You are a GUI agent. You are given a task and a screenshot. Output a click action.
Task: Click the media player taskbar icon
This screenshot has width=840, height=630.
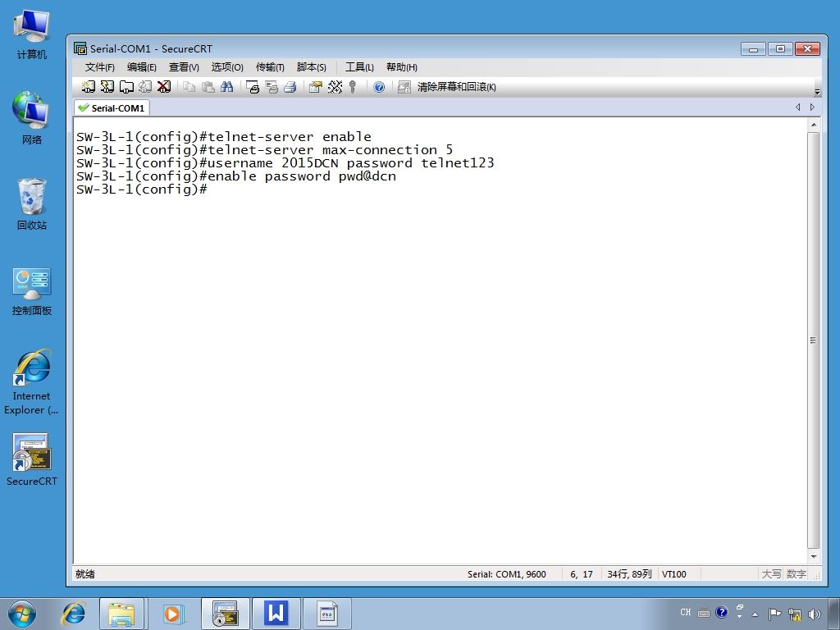coord(172,614)
